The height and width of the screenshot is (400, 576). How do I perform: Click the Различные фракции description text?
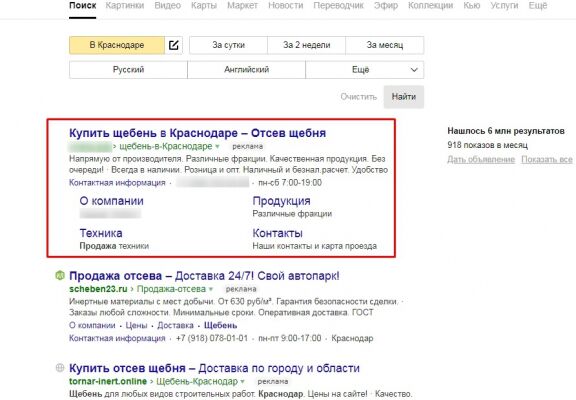(x=292, y=214)
